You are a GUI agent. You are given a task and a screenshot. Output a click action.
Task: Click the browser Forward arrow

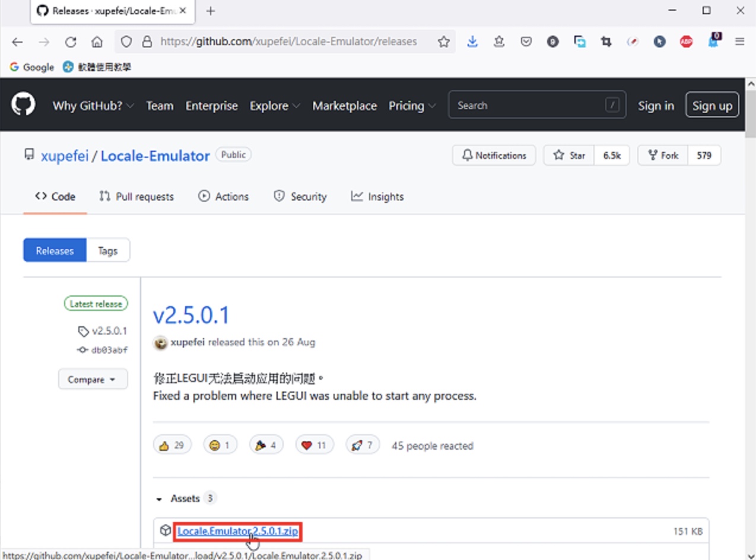tap(44, 42)
